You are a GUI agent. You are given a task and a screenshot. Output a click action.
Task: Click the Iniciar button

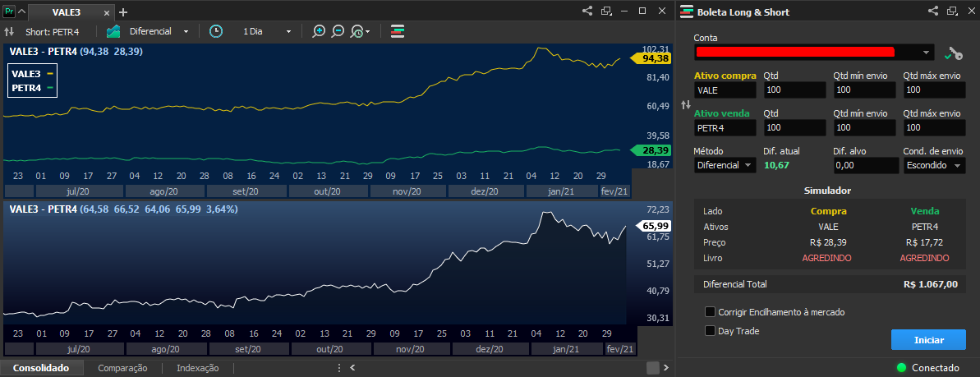(x=928, y=340)
